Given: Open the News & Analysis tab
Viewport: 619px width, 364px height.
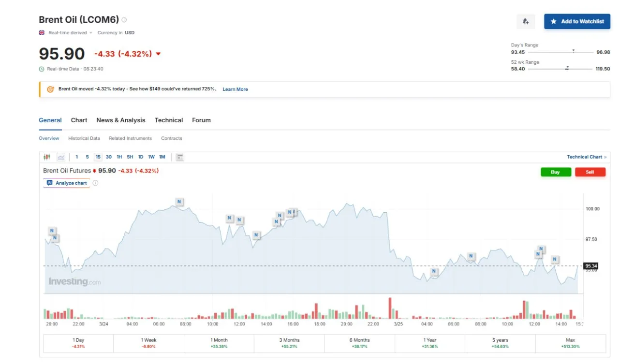Looking at the screenshot, I should pyautogui.click(x=120, y=120).
